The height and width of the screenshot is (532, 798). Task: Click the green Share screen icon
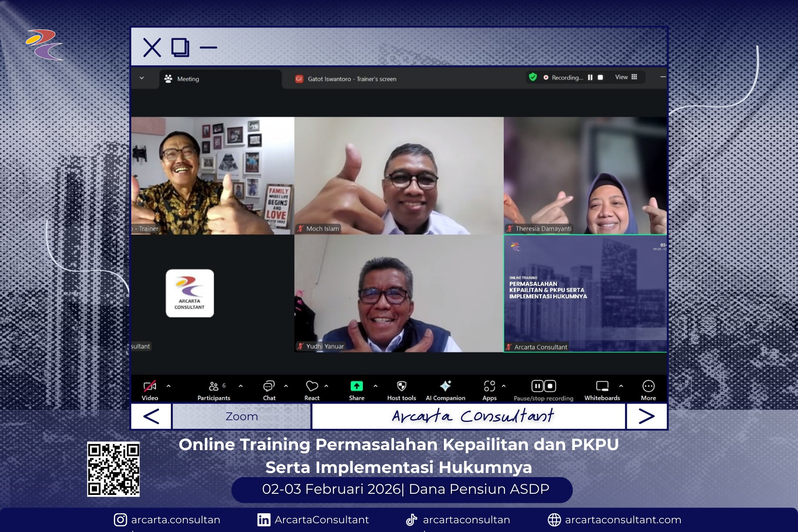click(x=356, y=386)
